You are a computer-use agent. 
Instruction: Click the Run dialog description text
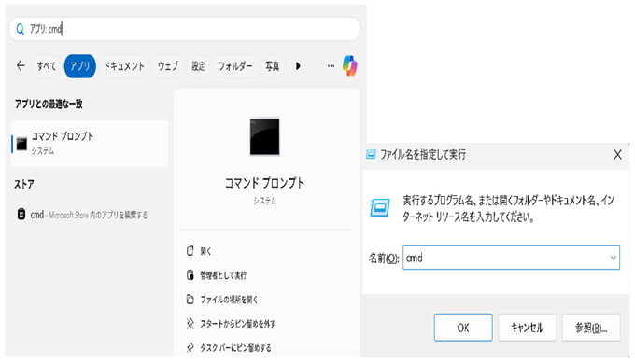pyautogui.click(x=508, y=208)
